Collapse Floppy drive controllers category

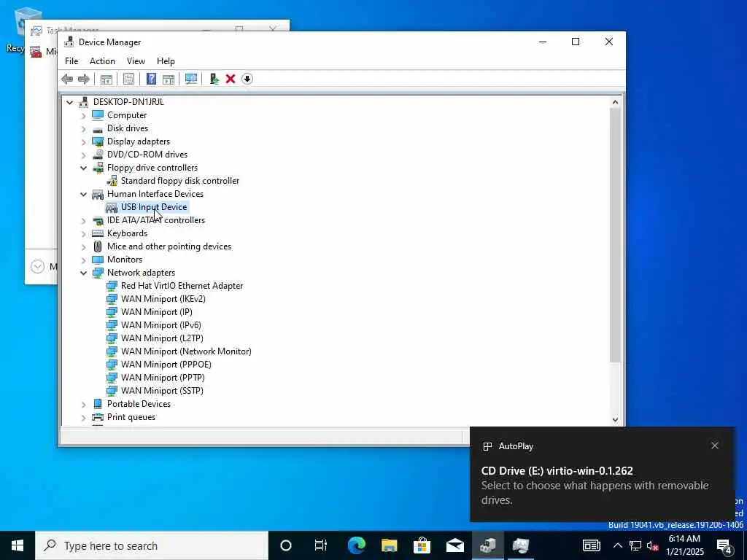[x=83, y=168]
